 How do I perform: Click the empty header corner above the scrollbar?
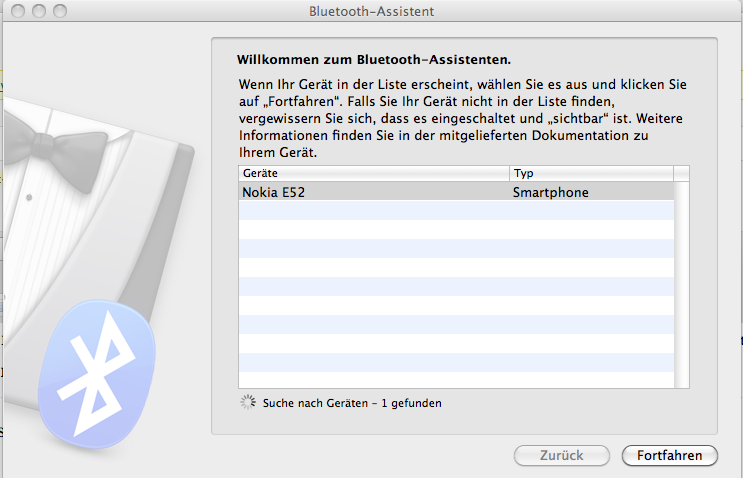(x=682, y=173)
